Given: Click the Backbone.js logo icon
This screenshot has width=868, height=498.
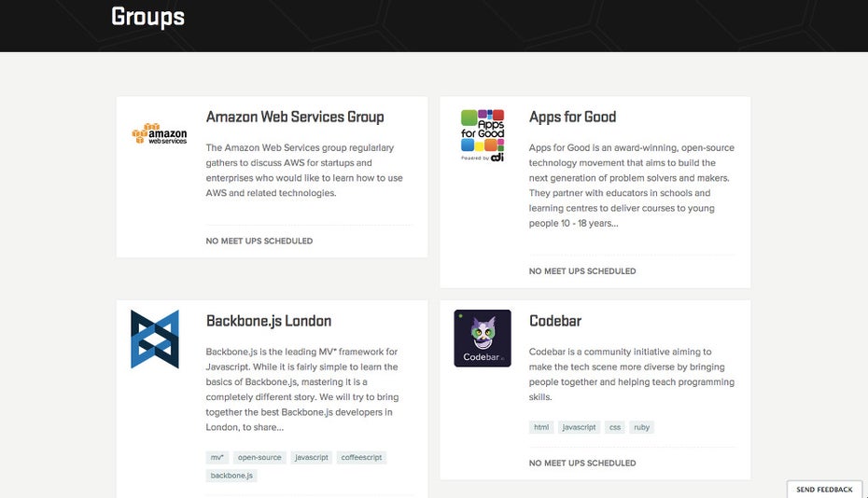Looking at the screenshot, I should click(x=154, y=339).
